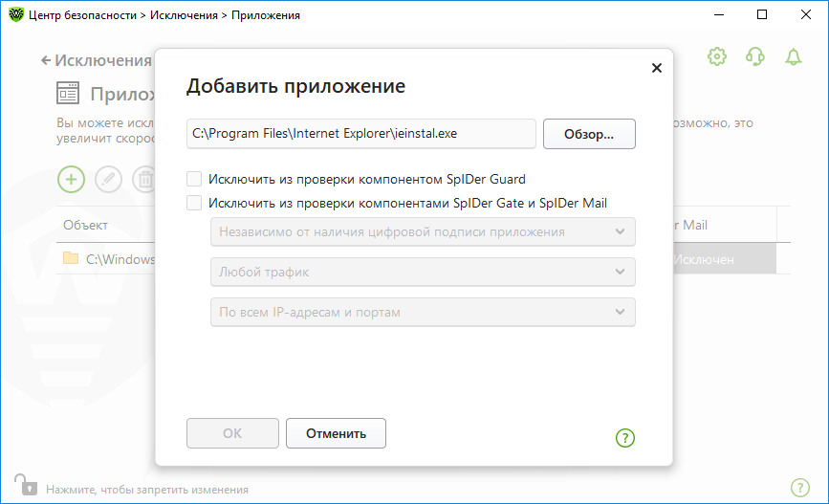Click the Приложения section page icon
829x504 pixels.
(x=68, y=93)
